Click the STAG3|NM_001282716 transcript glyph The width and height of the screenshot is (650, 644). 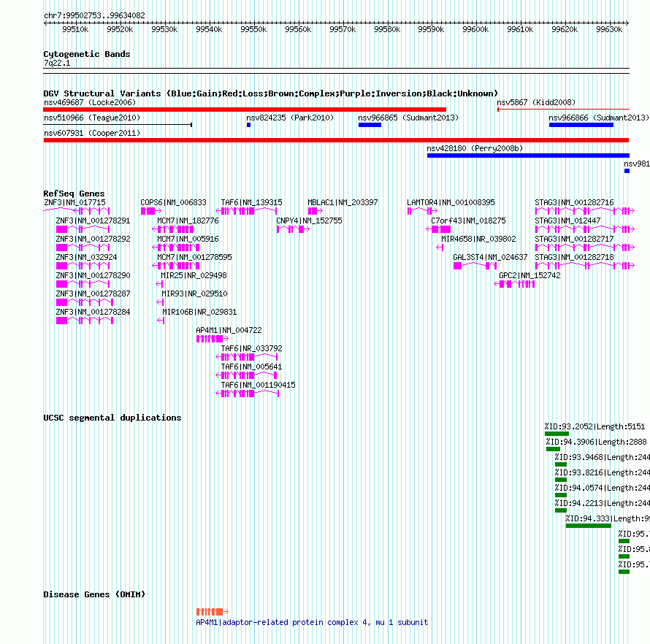click(584, 211)
